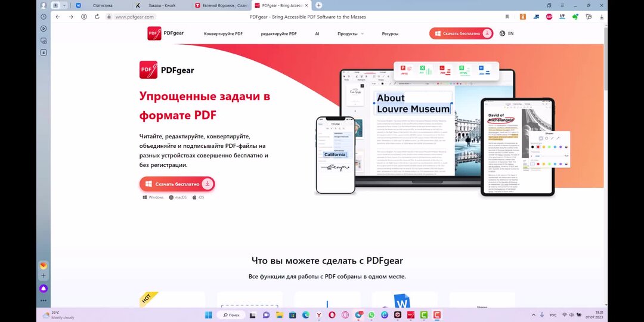Open Opera browser from the taskbar

pos(332,315)
